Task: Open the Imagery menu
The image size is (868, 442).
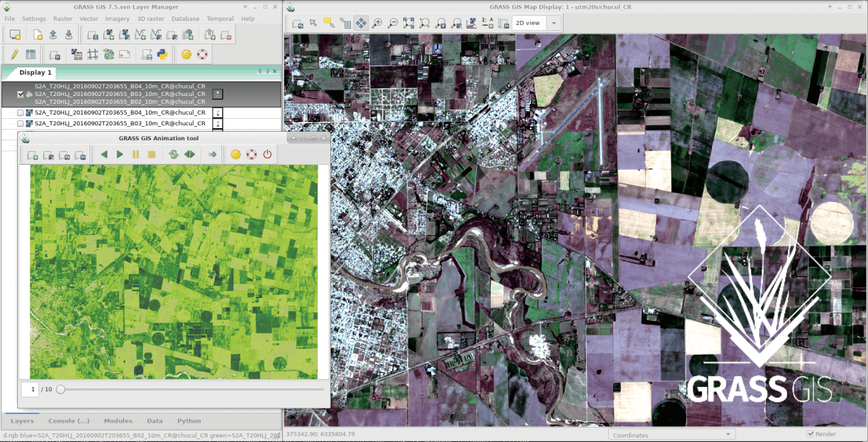Action: click(117, 19)
